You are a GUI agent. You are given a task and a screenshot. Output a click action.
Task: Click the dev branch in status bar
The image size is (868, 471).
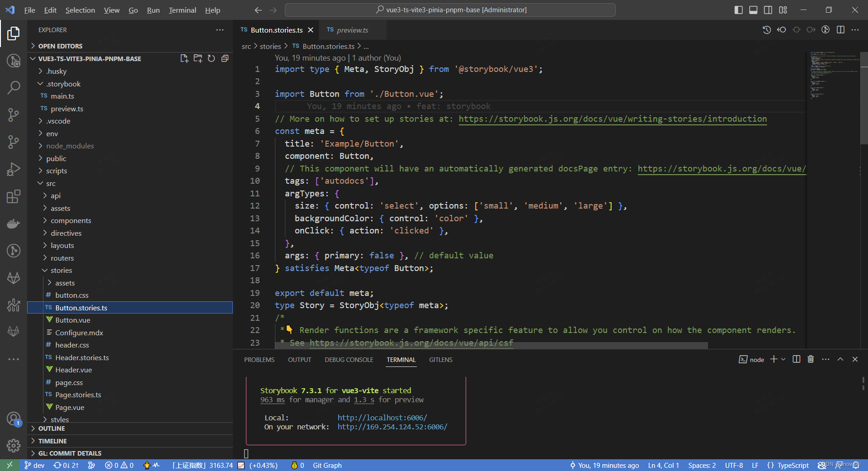coord(34,465)
